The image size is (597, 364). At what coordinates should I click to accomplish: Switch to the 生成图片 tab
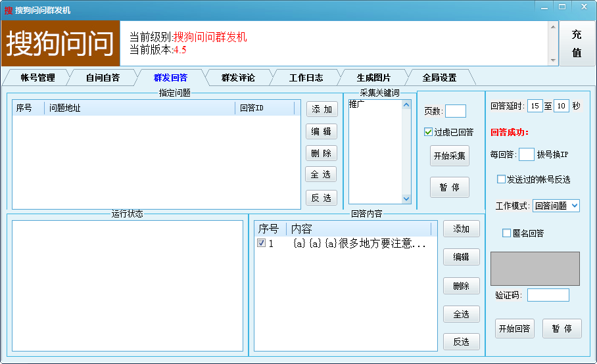point(373,78)
